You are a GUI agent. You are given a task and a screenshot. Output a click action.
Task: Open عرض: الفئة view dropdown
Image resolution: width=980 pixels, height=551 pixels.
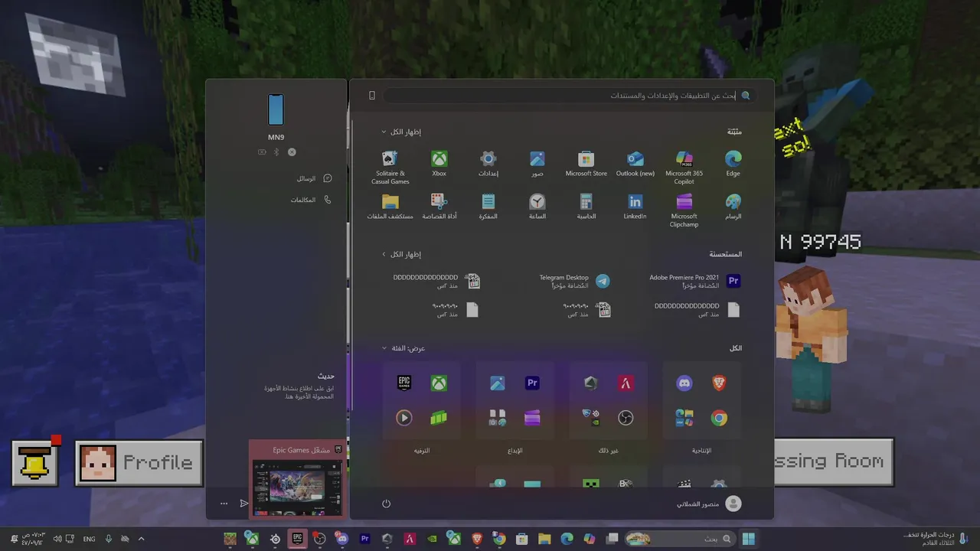click(x=403, y=348)
